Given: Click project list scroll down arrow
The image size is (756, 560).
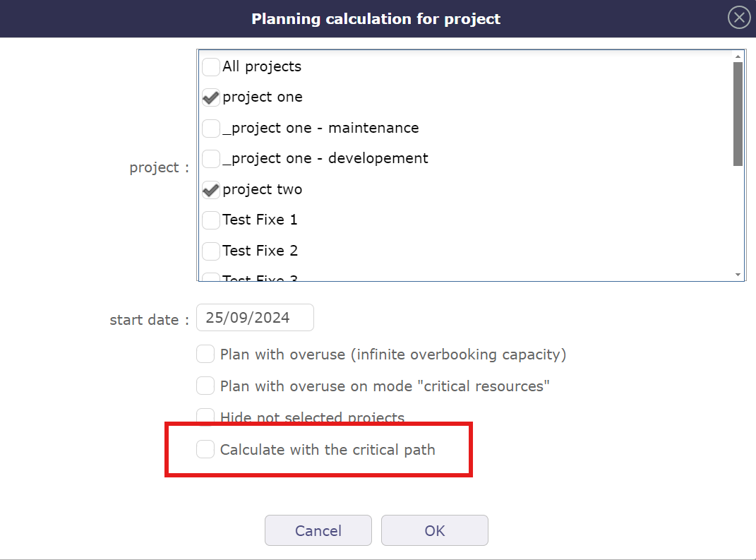Looking at the screenshot, I should pyautogui.click(x=738, y=274).
